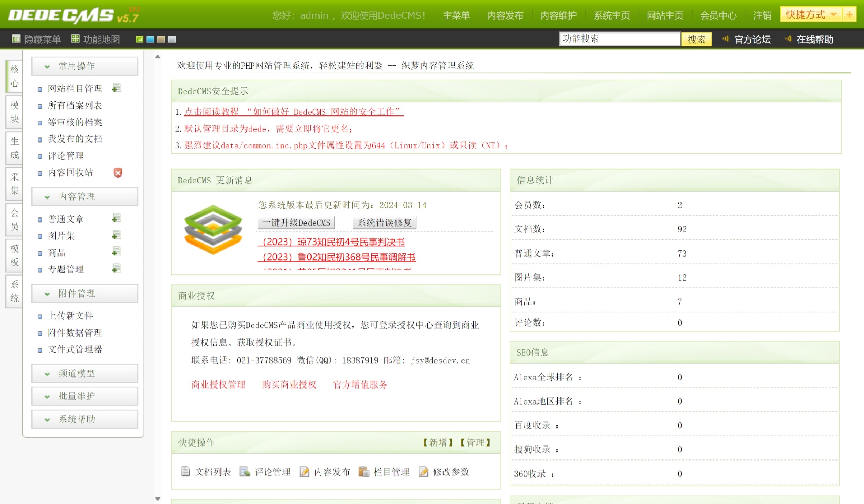Switch to the 会员 side tab
The image size is (864, 504).
(15, 219)
